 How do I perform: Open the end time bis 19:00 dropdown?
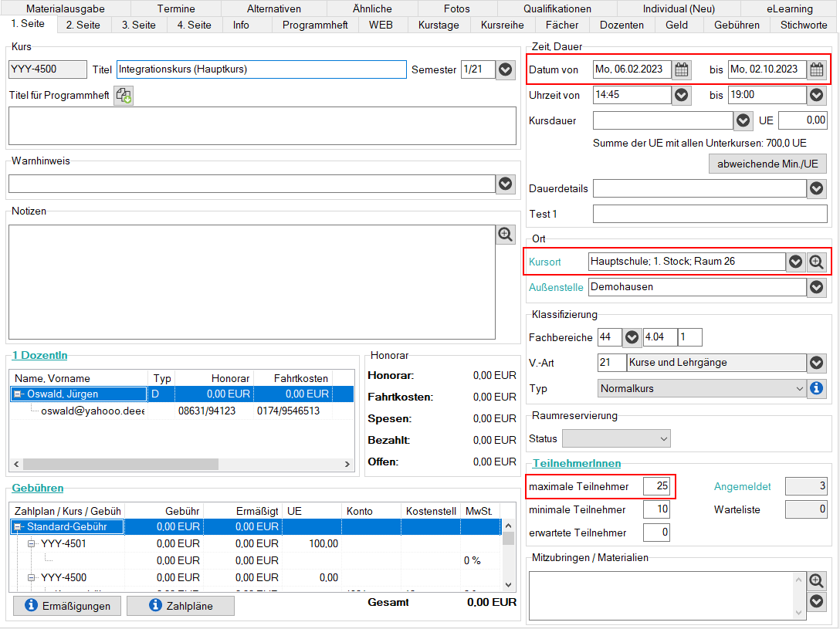(x=816, y=95)
